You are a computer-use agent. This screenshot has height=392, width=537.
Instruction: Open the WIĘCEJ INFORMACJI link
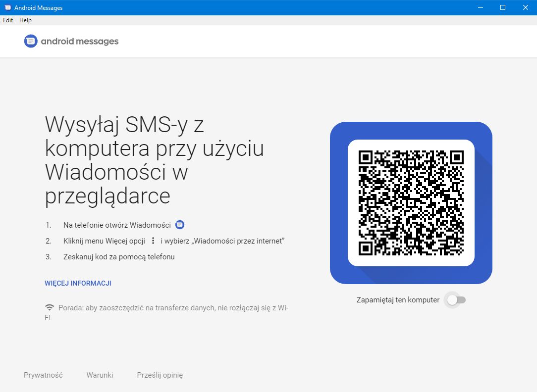pyautogui.click(x=78, y=283)
